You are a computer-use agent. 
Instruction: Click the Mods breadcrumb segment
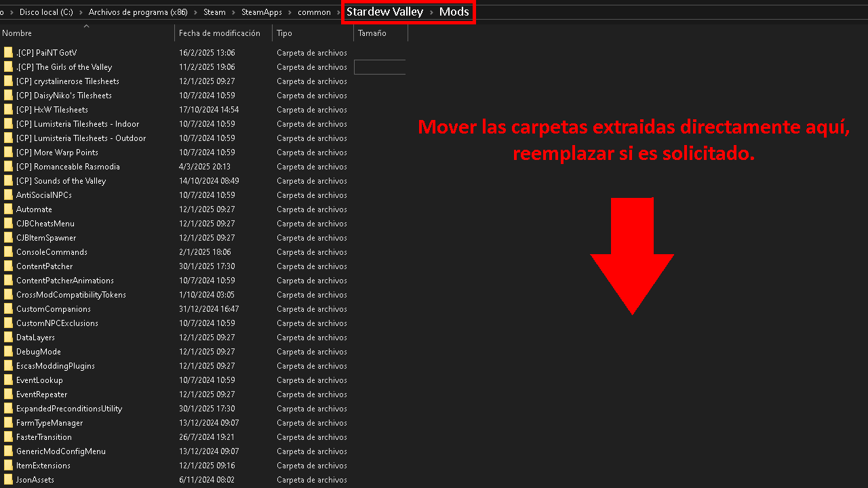[x=454, y=12]
